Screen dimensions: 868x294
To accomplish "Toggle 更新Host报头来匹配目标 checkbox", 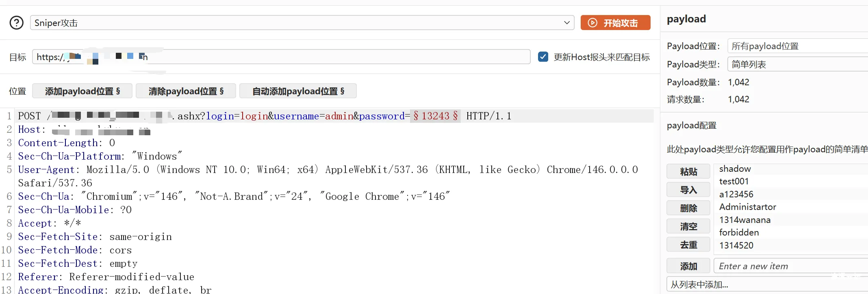I will 543,57.
